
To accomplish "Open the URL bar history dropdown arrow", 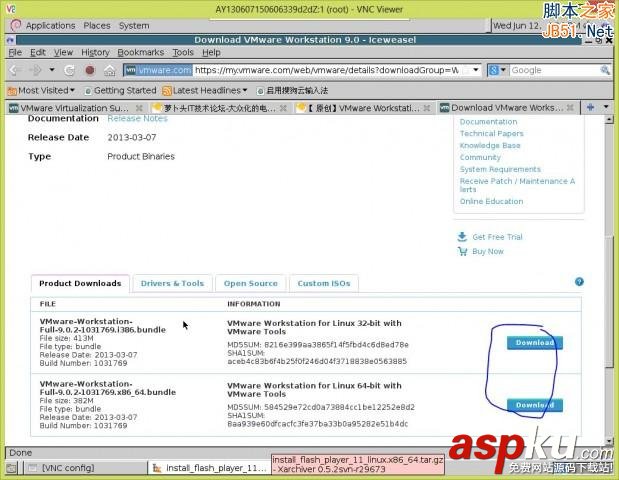I will pos(476,70).
